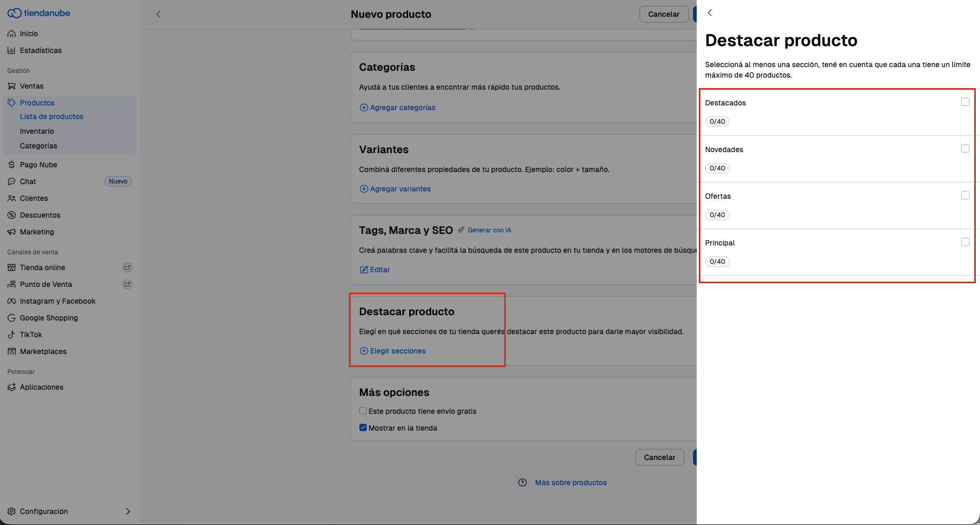Screen dimensions: 980x525
Task: Click the Marketplaces shop icon
Action: [x=12, y=351]
